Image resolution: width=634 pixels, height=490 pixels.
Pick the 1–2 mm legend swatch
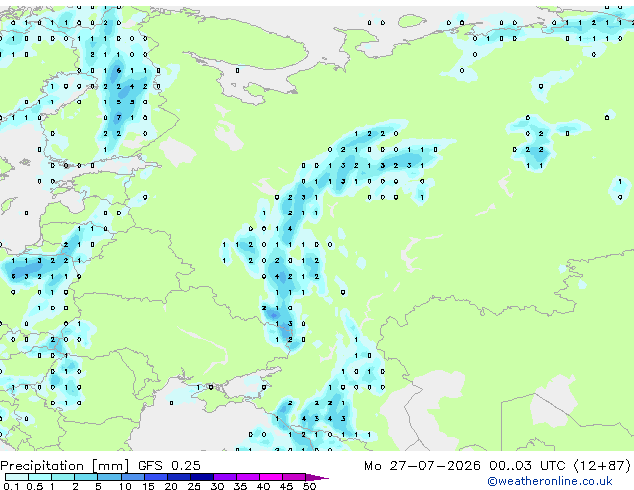click(63, 477)
